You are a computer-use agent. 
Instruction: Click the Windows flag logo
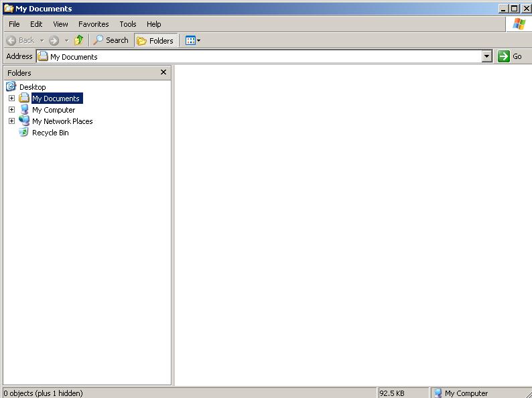(519, 24)
